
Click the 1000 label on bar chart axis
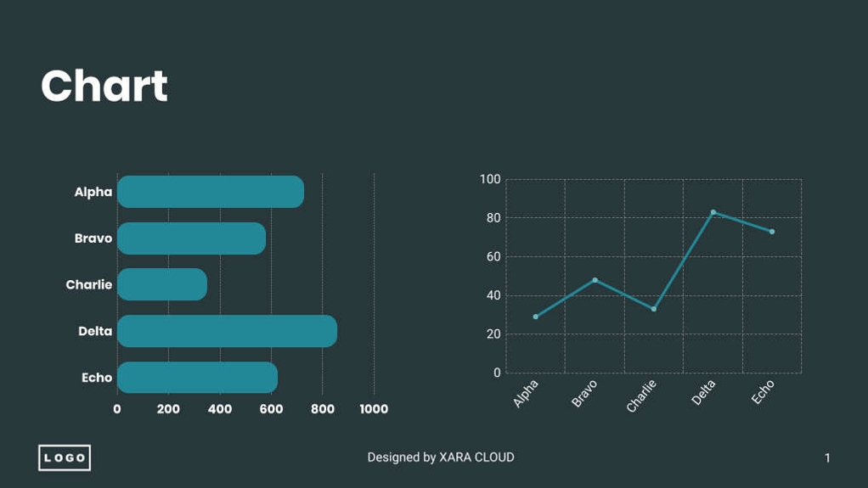[374, 409]
